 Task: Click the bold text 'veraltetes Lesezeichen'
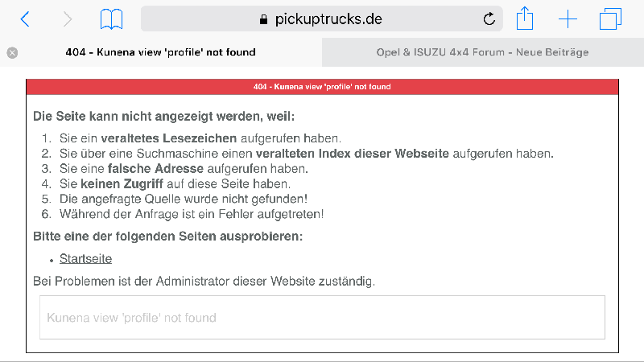169,138
